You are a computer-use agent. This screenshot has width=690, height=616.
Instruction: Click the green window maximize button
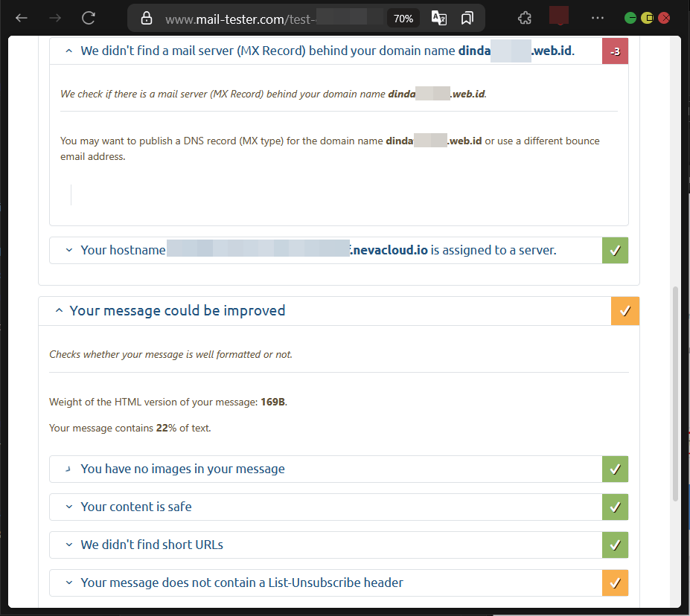(x=630, y=18)
